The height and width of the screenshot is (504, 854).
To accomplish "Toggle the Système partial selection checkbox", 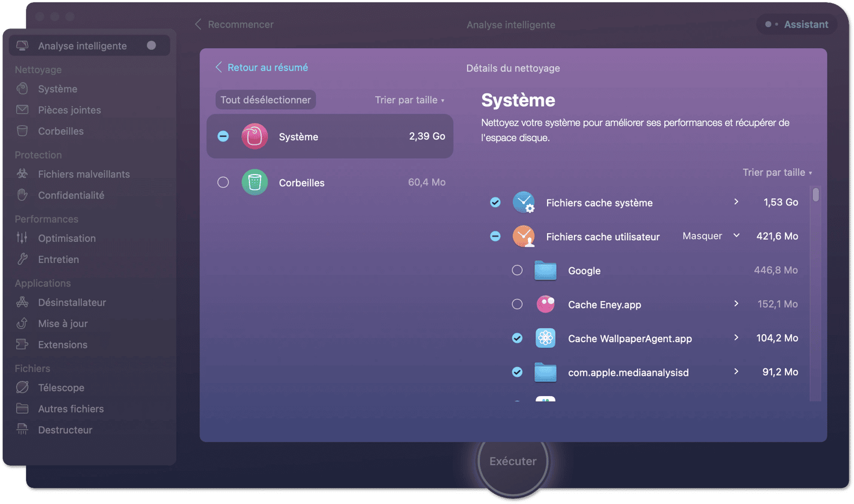I will 223,136.
